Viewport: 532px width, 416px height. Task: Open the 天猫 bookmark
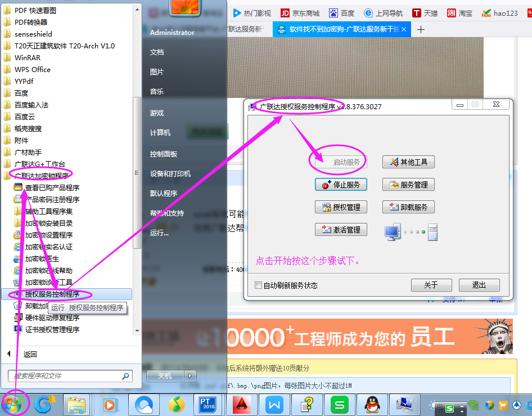(x=425, y=14)
